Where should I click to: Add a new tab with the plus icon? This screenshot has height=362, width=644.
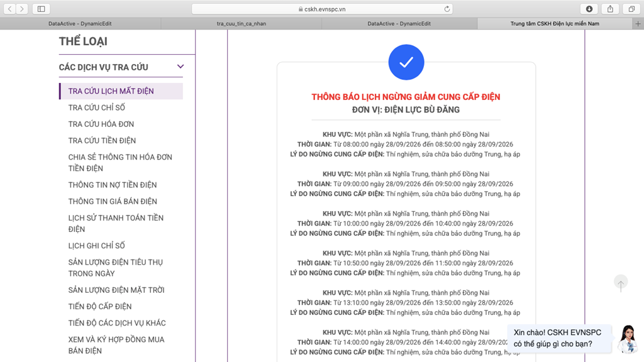coord(638,24)
